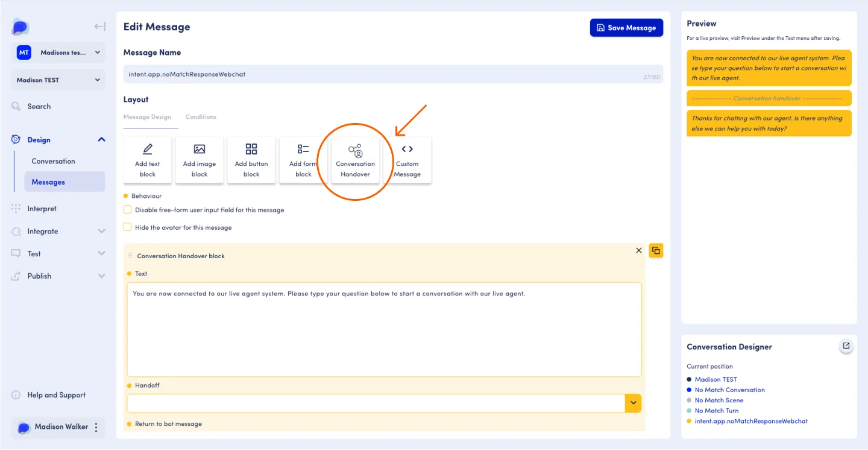Click the 'Thanks for chatting' preview bubble
Screen dimensions: 868x450
point(769,123)
